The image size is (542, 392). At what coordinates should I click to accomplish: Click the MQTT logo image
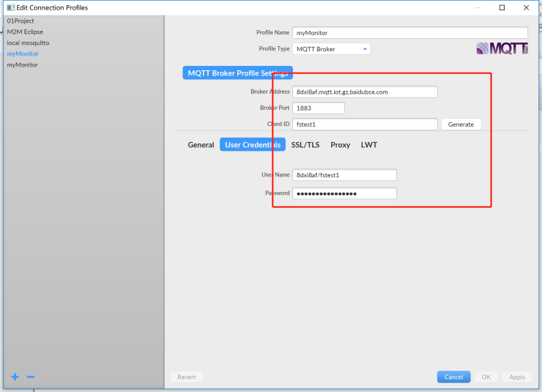(x=502, y=48)
